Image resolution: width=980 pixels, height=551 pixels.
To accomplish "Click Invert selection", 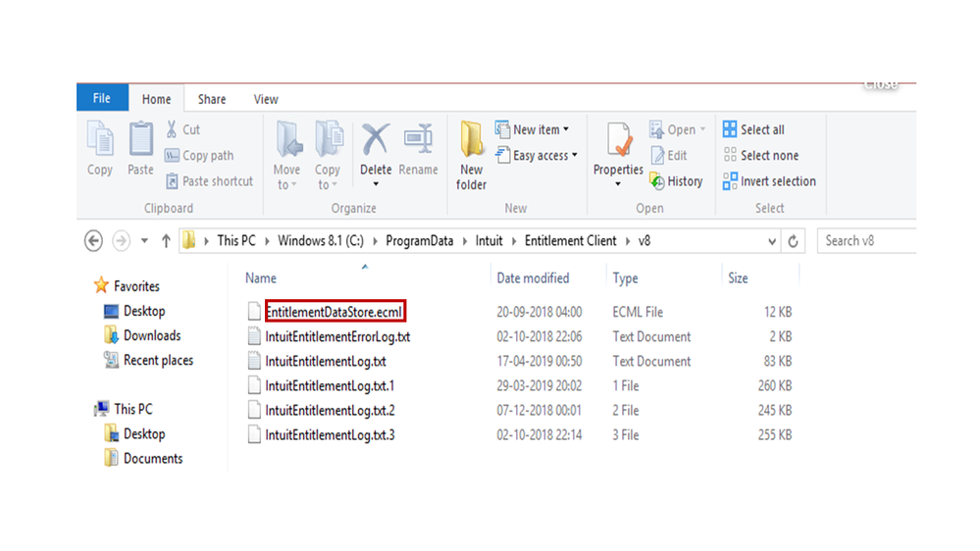I will [769, 181].
